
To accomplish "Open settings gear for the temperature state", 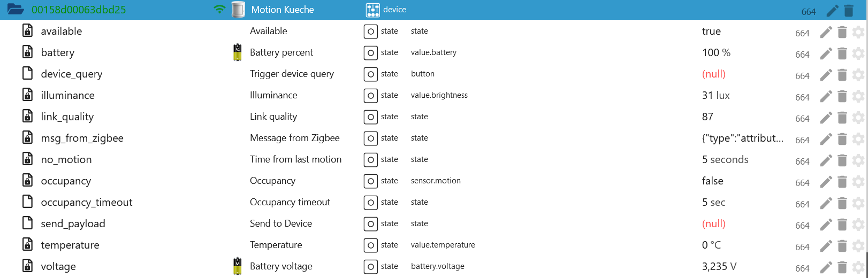I will pos(858,246).
